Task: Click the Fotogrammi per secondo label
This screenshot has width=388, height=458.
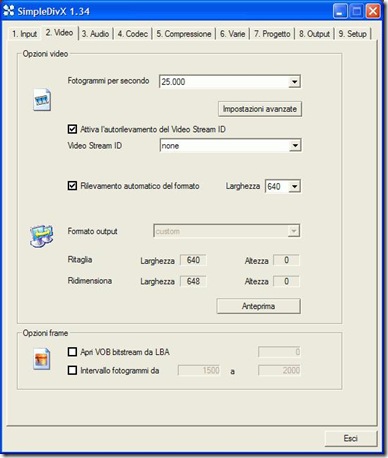Action: tap(108, 81)
